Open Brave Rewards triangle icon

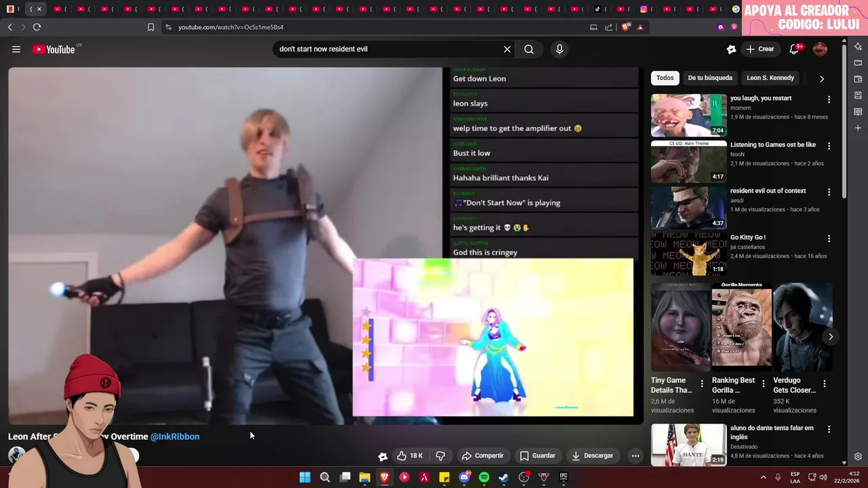point(639,27)
